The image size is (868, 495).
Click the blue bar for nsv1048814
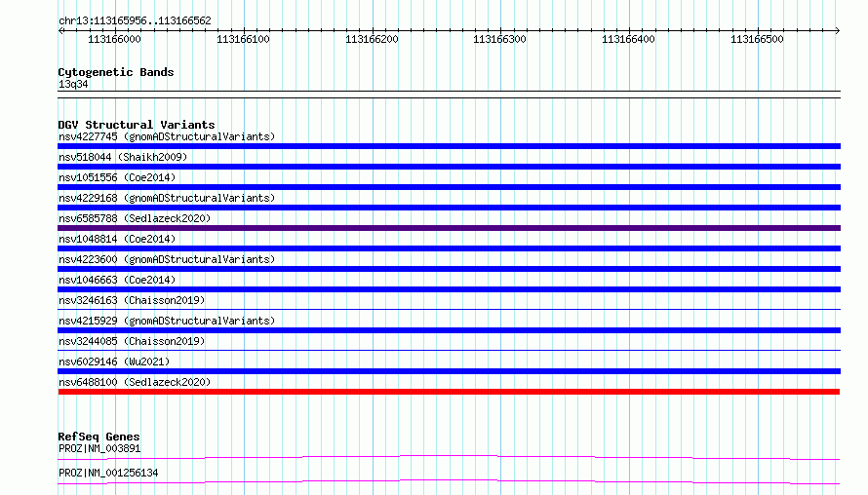(449, 248)
